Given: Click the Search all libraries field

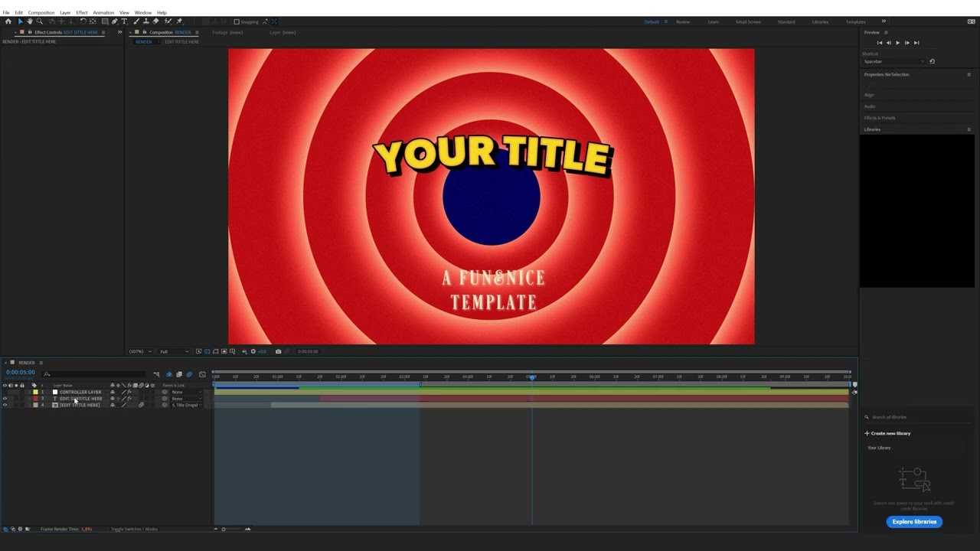Looking at the screenshot, I should 919,417.
